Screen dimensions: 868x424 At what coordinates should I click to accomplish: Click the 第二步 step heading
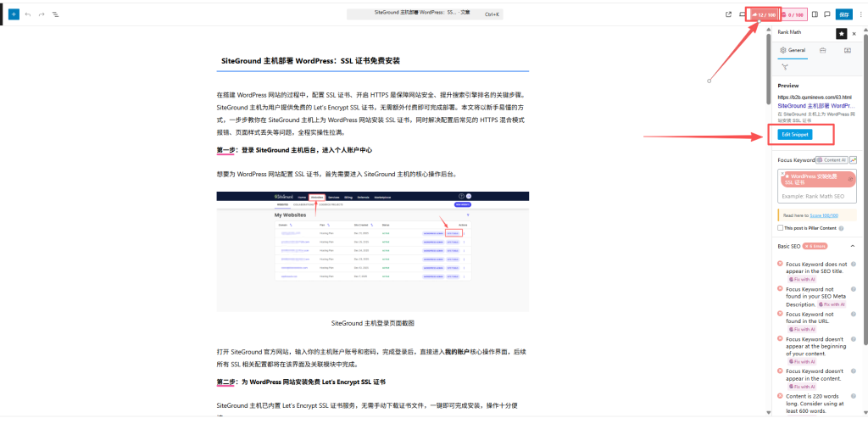pyautogui.click(x=301, y=382)
